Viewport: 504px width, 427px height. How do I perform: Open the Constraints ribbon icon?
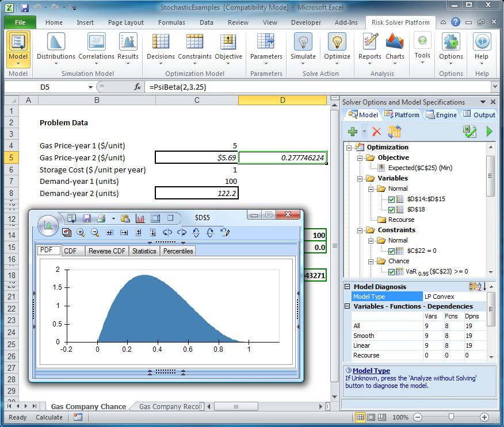coord(194,46)
